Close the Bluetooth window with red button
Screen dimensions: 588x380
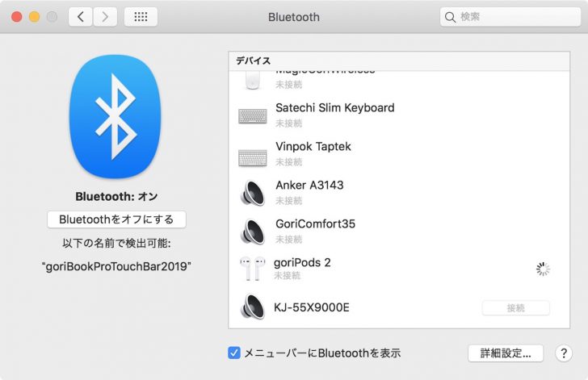[16, 17]
